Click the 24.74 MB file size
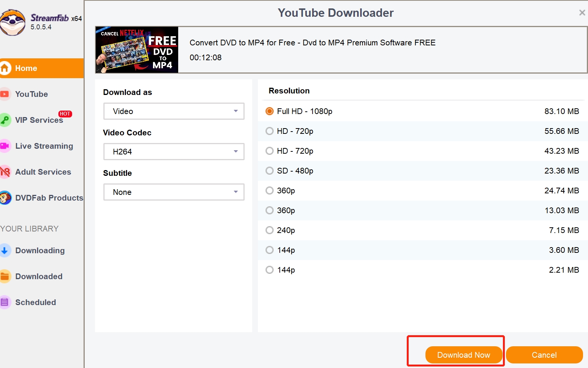The height and width of the screenshot is (368, 588). pos(562,191)
